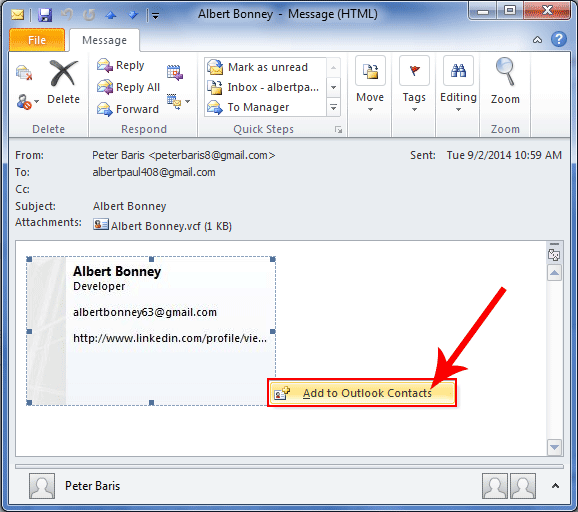Click Reply in the Respond group
The width and height of the screenshot is (578, 512).
[120, 65]
